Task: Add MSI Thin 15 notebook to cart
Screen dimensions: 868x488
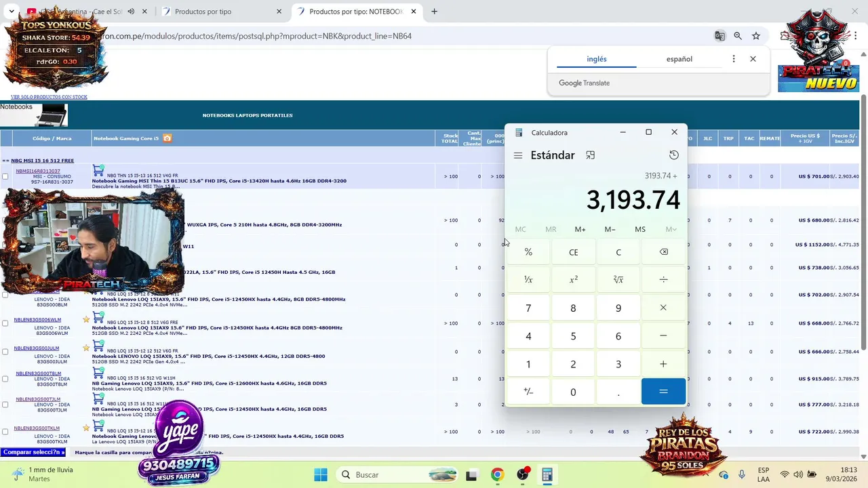Action: click(x=98, y=169)
